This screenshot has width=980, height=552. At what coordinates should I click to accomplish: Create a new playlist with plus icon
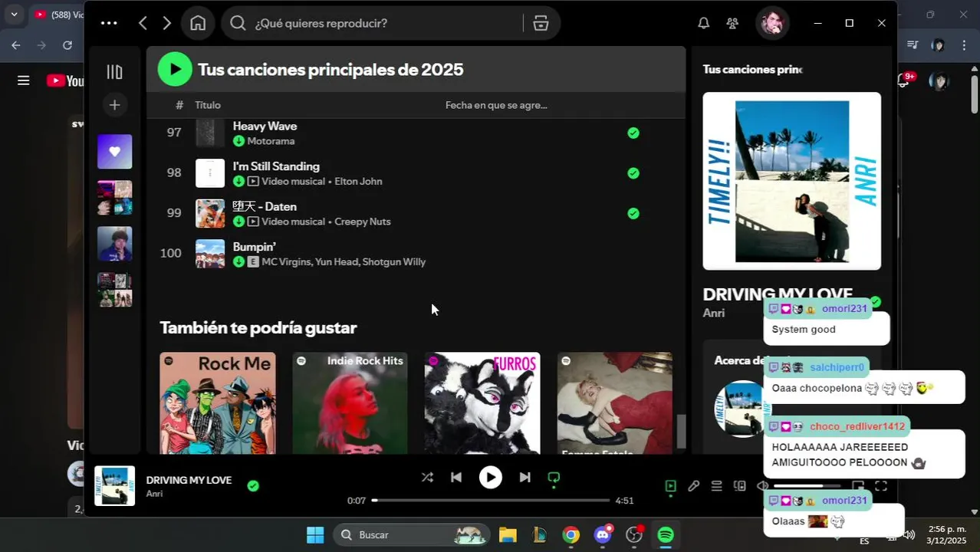pyautogui.click(x=114, y=105)
